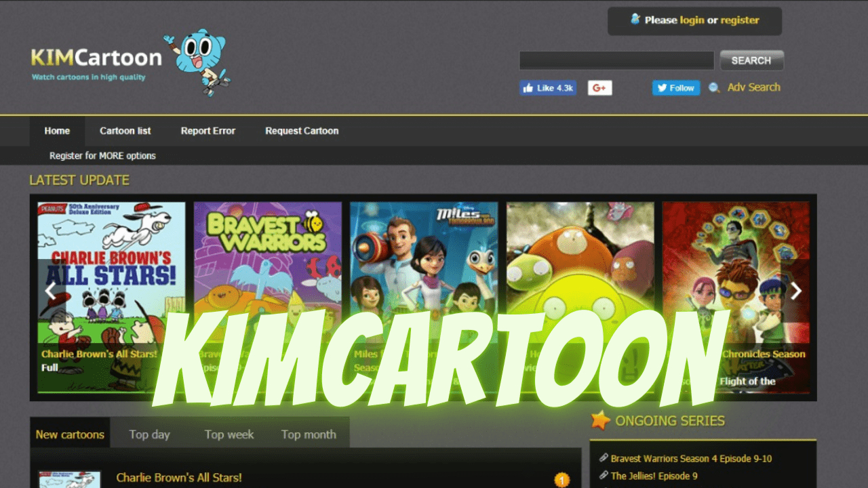The image size is (868, 488).
Task: Click the LATEST UPDATE heading
Action: click(x=79, y=180)
